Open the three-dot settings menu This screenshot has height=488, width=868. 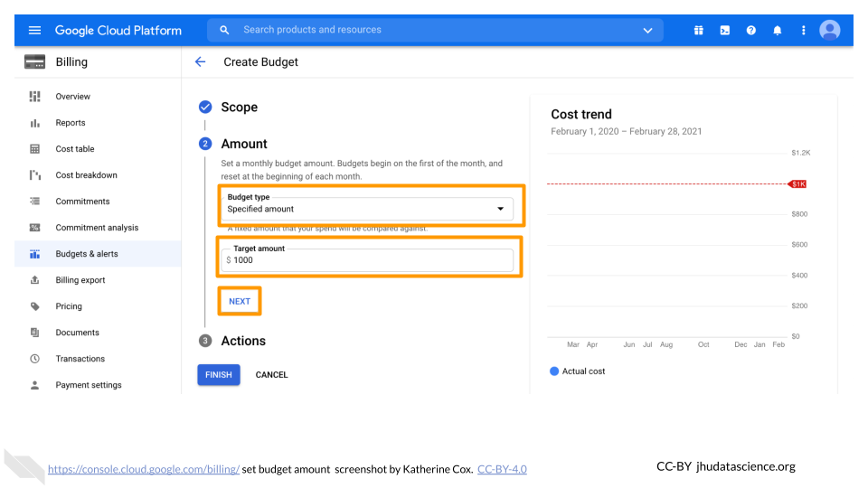point(803,31)
